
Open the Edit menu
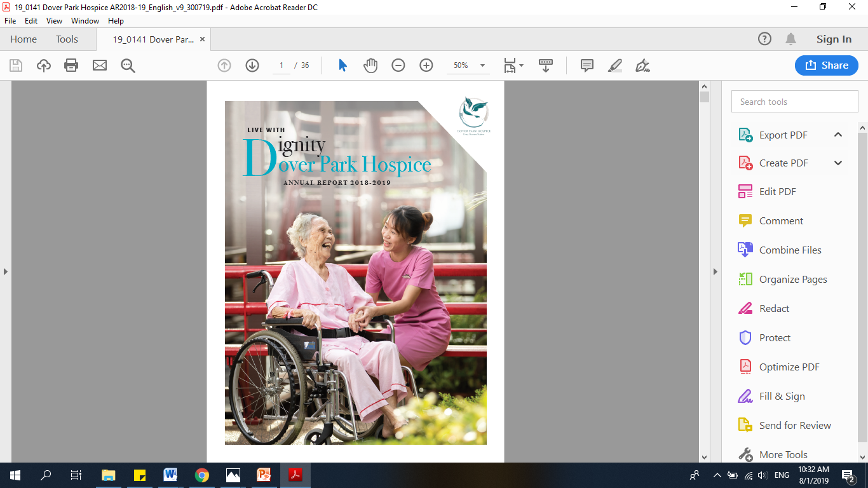31,21
